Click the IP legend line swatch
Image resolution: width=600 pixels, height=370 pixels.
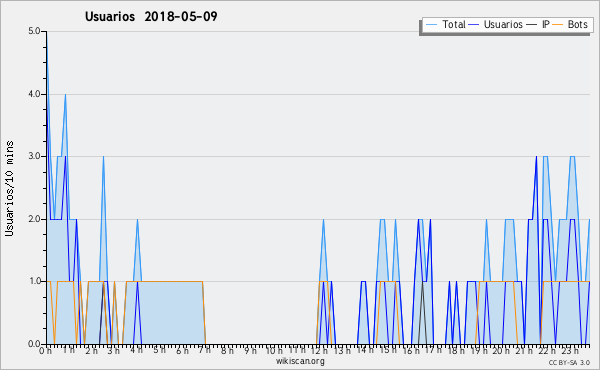[x=532, y=25]
